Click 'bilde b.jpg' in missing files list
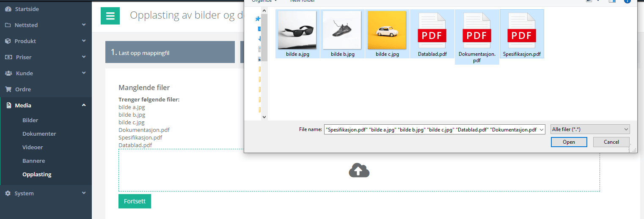 pos(132,115)
